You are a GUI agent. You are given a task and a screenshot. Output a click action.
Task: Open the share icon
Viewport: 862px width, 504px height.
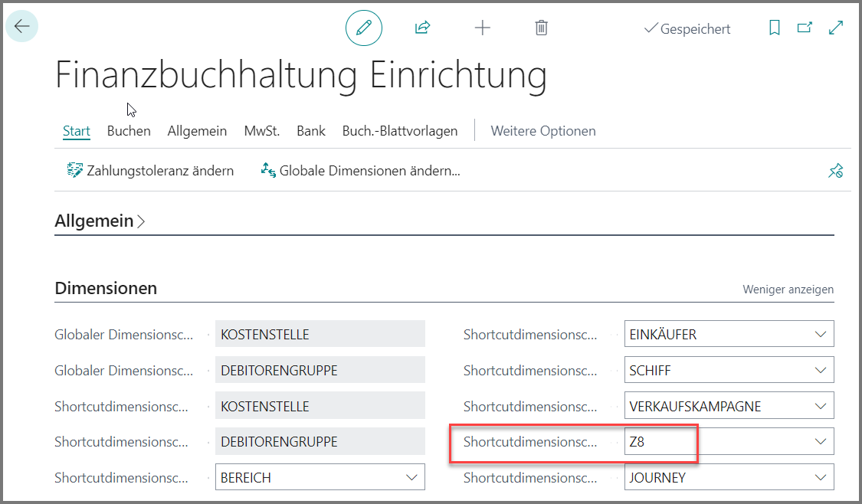[422, 28]
